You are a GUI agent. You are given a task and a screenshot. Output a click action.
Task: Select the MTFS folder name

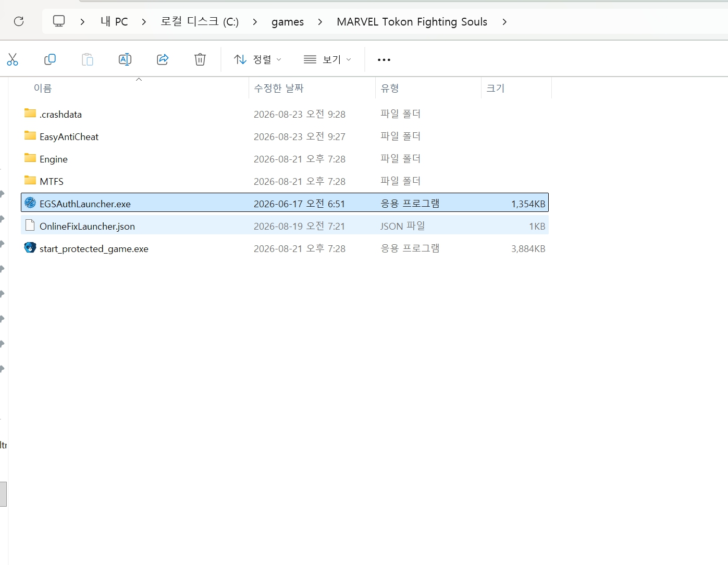click(x=52, y=182)
